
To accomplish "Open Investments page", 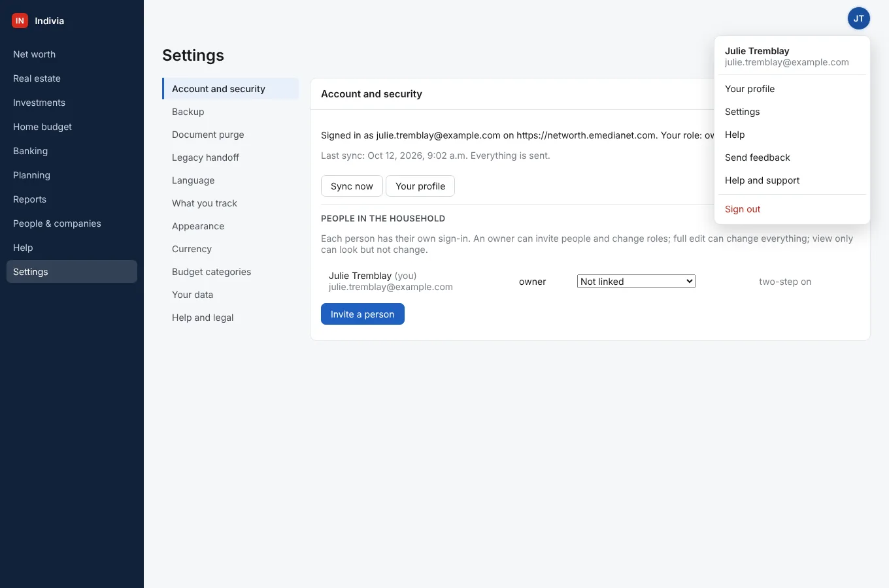I will point(72,103).
